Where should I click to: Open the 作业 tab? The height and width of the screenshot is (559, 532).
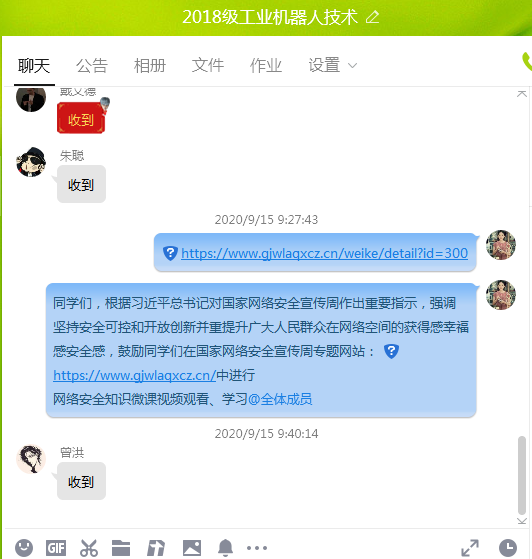266,66
